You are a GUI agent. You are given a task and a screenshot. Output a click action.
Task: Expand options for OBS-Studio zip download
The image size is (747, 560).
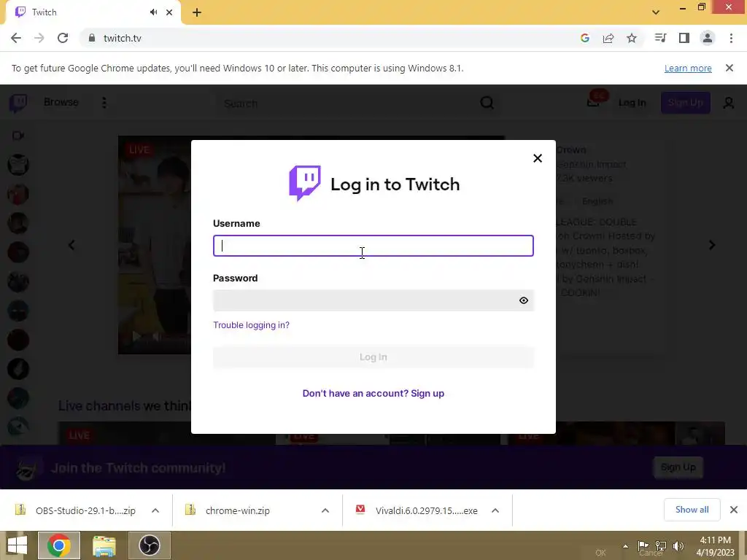pyautogui.click(x=155, y=510)
